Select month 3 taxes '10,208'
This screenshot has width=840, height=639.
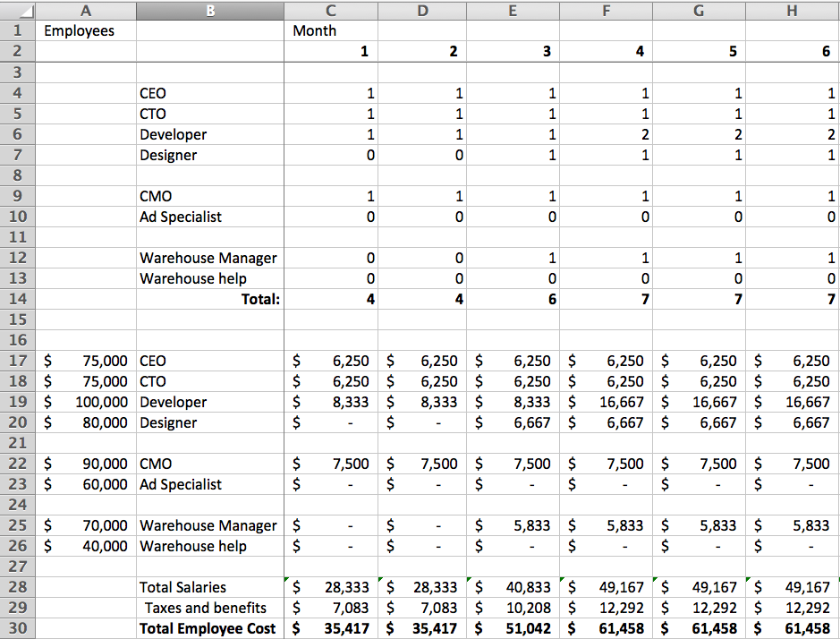[x=513, y=608]
